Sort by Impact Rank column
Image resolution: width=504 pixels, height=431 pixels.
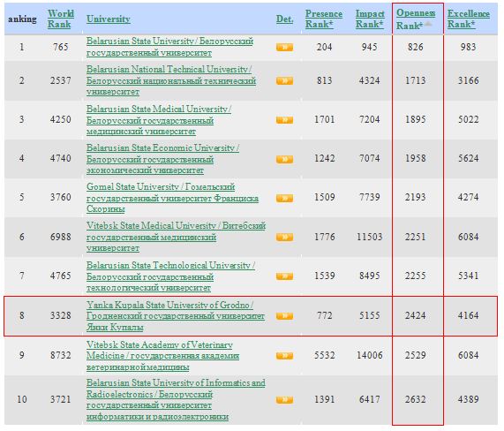tap(370, 19)
